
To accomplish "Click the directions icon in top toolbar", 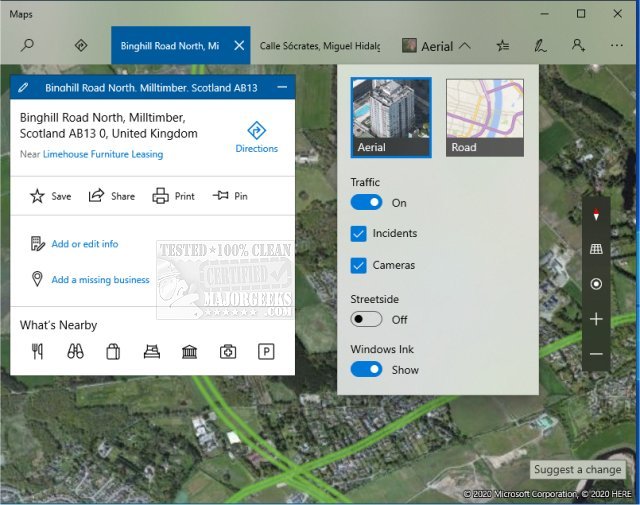I will click(x=82, y=45).
